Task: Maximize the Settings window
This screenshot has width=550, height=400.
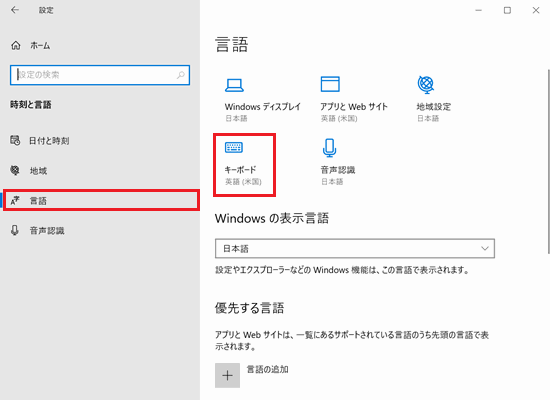Action: (x=507, y=10)
